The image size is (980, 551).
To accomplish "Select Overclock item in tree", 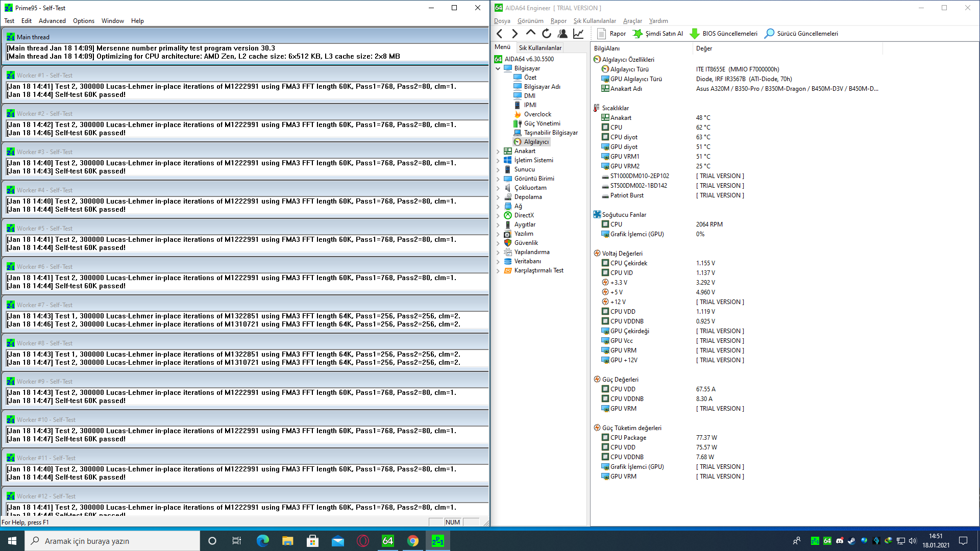I will 537,114.
